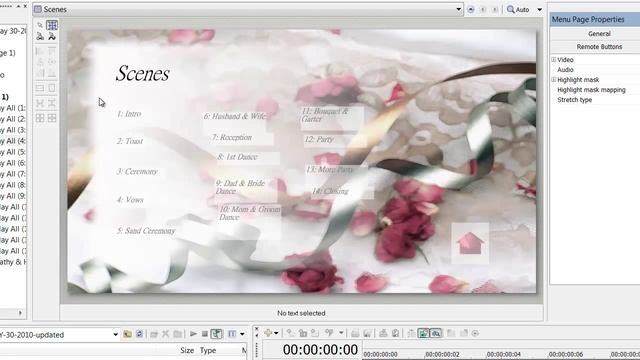The height and width of the screenshot is (360, 640).
Task: Click the up-one-folder icon in explorer toolbar
Action: pos(127,334)
